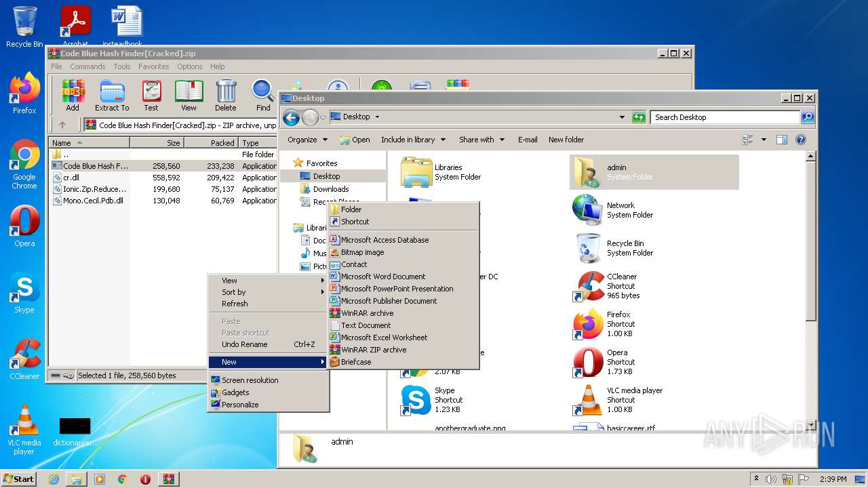Image resolution: width=868 pixels, height=488 pixels.
Task: Click New folder in Explorer toolbar
Action: [x=566, y=140]
